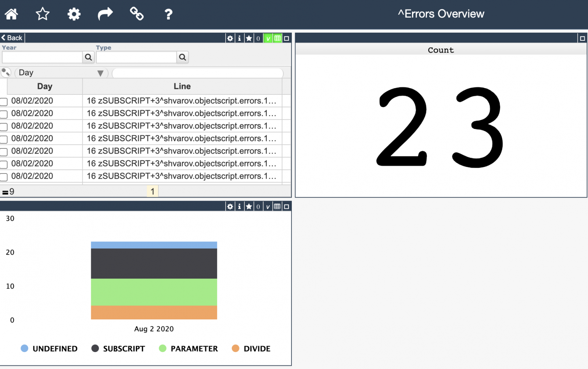
Task: Toggle DIVIDE legend entry
Action: [x=251, y=348]
